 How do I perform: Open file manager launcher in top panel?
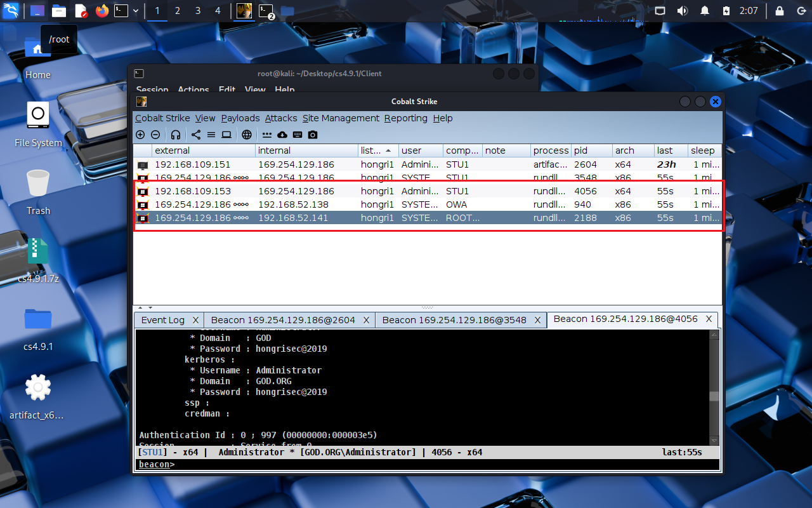pyautogui.click(x=59, y=11)
